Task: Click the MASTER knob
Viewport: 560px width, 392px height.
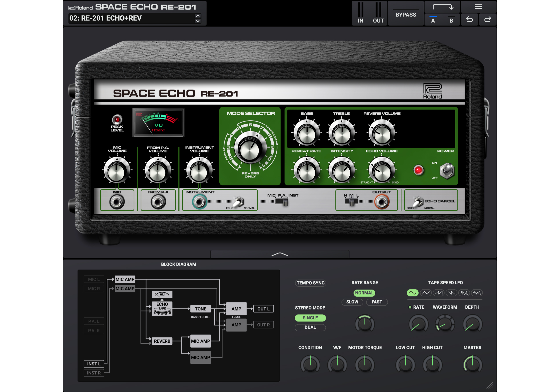Action: click(473, 364)
